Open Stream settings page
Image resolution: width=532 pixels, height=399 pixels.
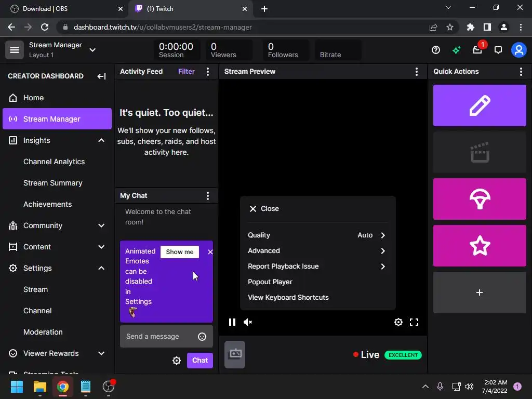(36, 289)
